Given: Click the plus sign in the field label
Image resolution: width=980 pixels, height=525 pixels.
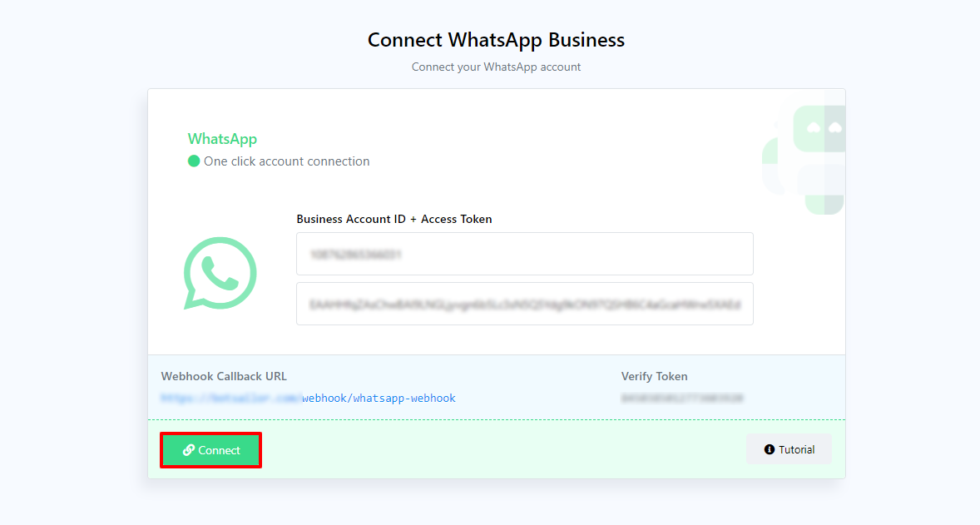Looking at the screenshot, I should point(413,220).
